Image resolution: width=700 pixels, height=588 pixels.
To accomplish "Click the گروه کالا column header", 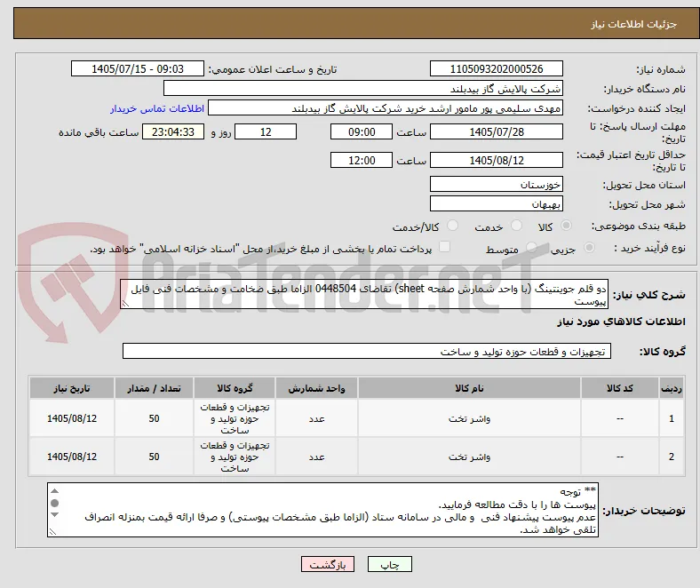I will tap(235, 388).
